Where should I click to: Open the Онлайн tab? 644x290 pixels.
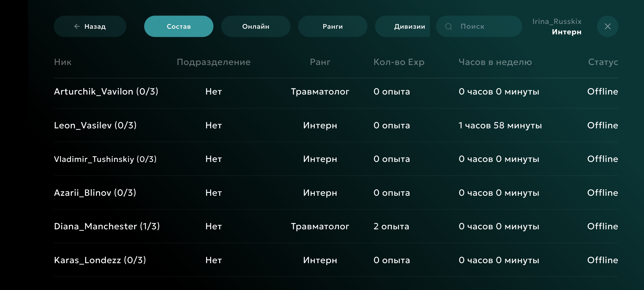(255, 26)
